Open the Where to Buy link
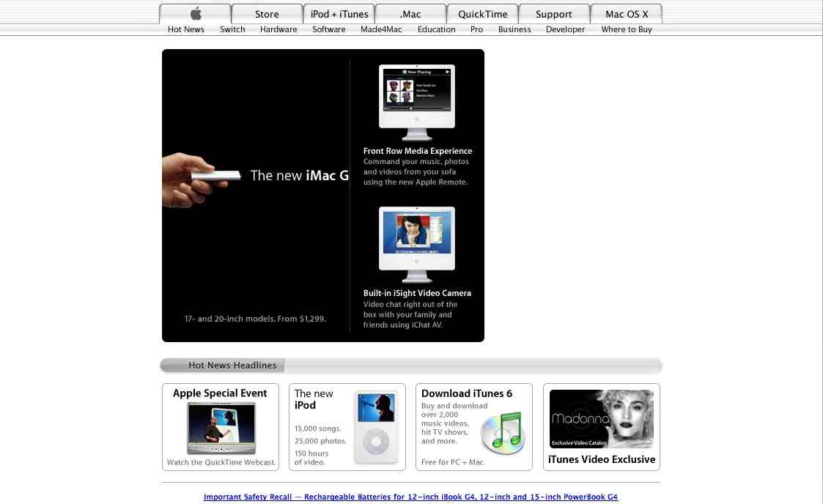The image size is (823, 504). tap(627, 29)
